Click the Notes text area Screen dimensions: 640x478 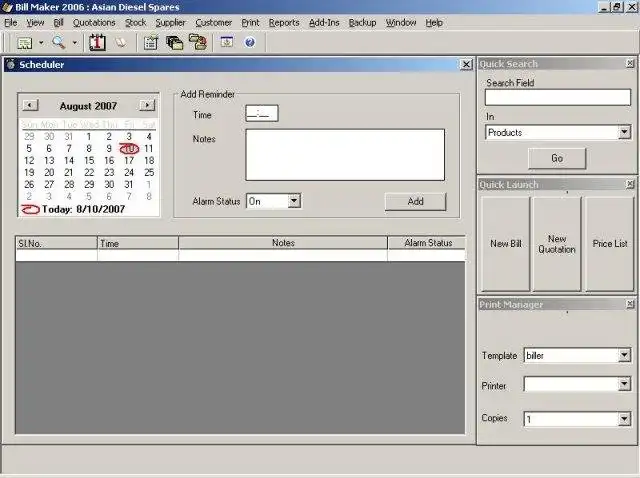click(345, 155)
